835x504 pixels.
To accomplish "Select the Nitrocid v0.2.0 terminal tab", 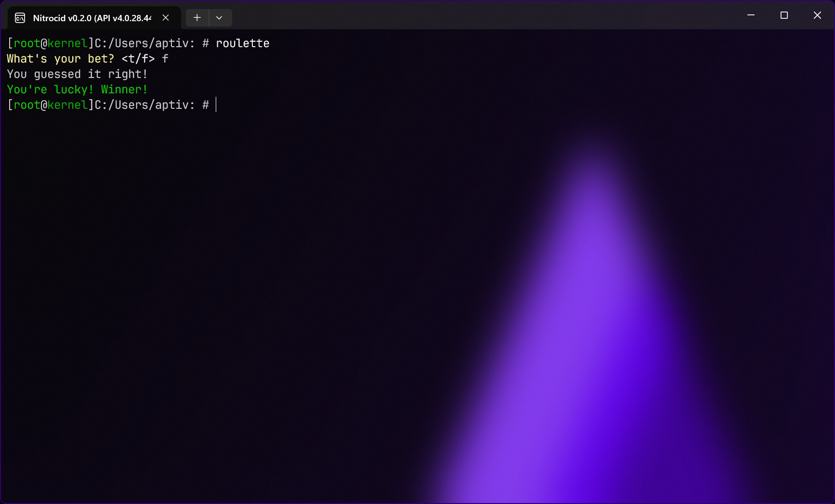I will click(94, 18).
